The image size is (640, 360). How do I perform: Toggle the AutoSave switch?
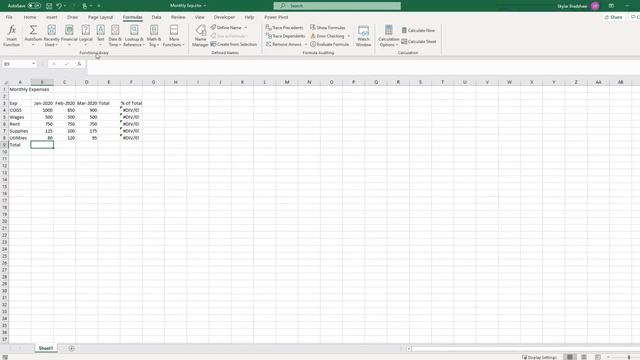pyautogui.click(x=34, y=6)
